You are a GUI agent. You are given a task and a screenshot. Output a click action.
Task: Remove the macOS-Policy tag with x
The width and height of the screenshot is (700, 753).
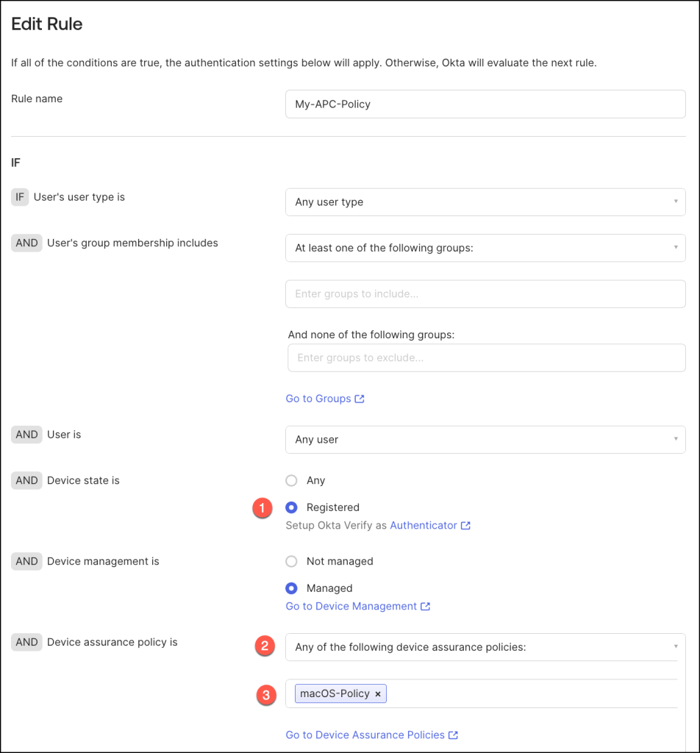coord(378,694)
